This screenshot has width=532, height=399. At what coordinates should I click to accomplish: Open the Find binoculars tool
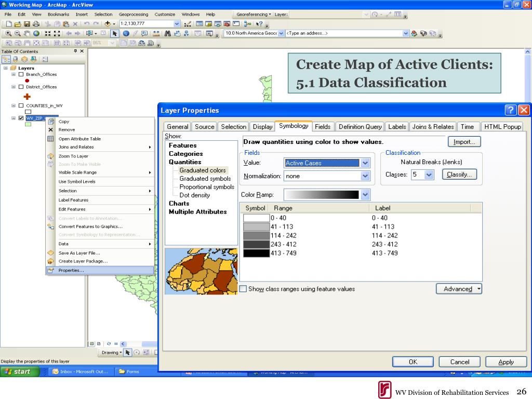(x=168, y=33)
